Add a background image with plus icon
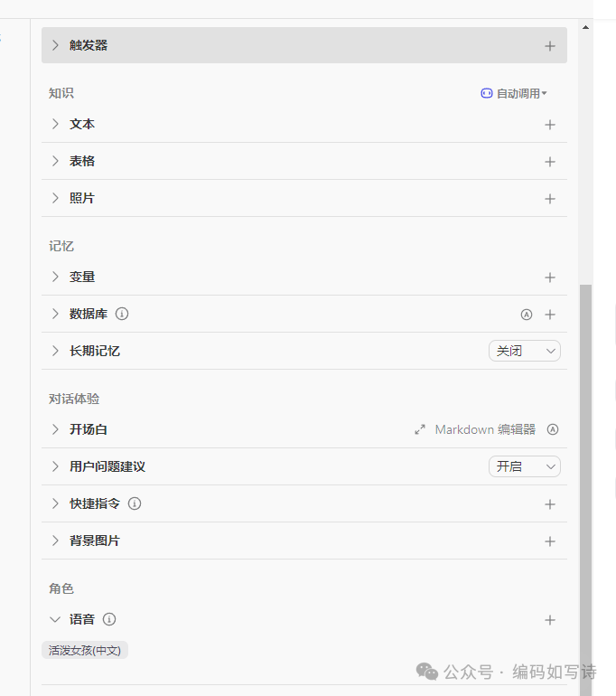 pyautogui.click(x=549, y=541)
